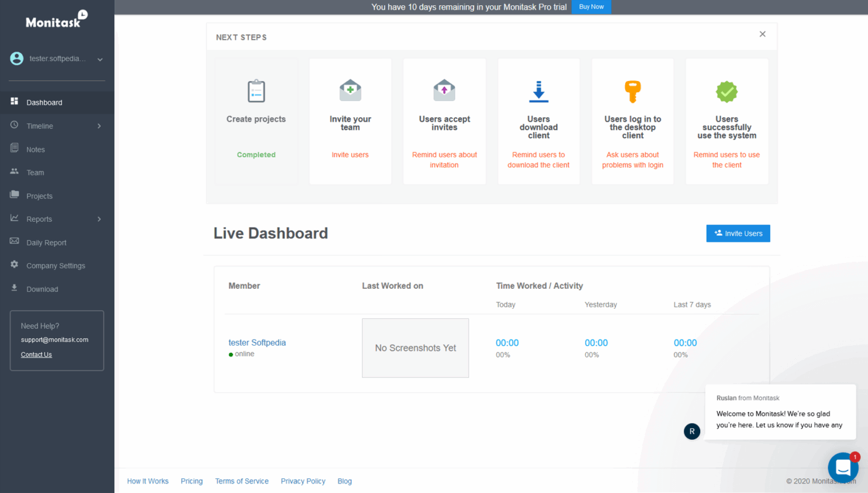Click the Users download client arrow icon
This screenshot has height=493, width=868.
point(538,92)
